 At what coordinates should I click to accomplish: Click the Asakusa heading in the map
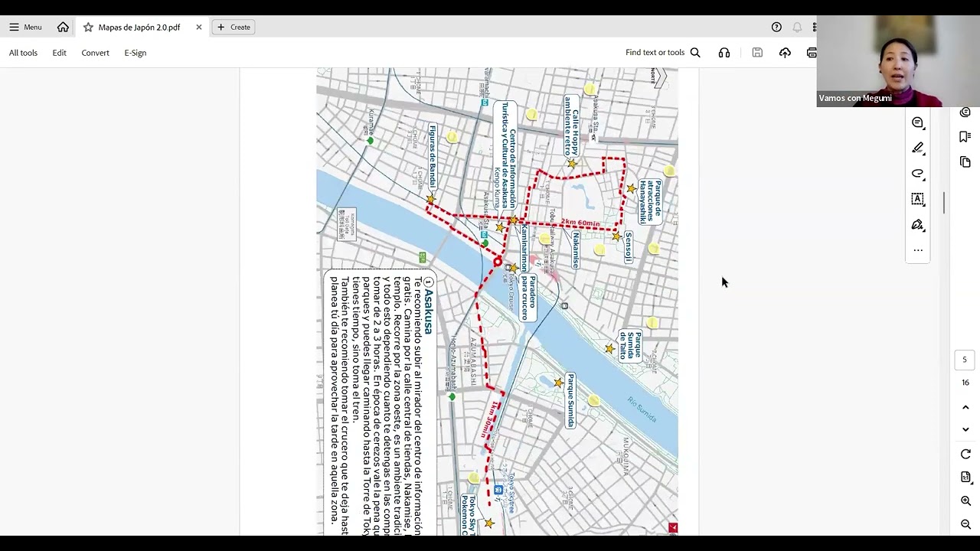428,311
